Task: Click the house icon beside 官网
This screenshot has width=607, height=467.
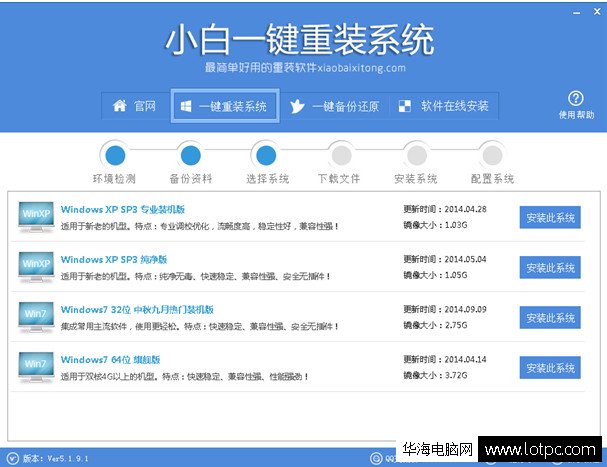Action: tap(120, 106)
